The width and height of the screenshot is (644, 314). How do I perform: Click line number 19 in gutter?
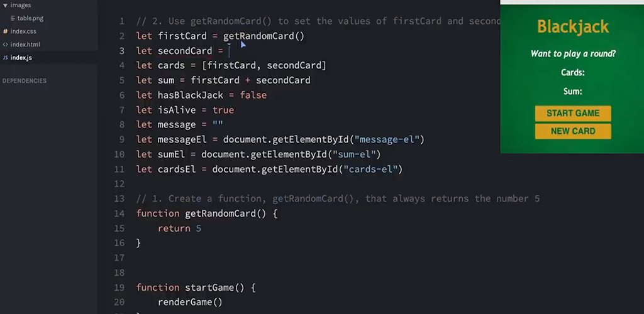(119, 288)
